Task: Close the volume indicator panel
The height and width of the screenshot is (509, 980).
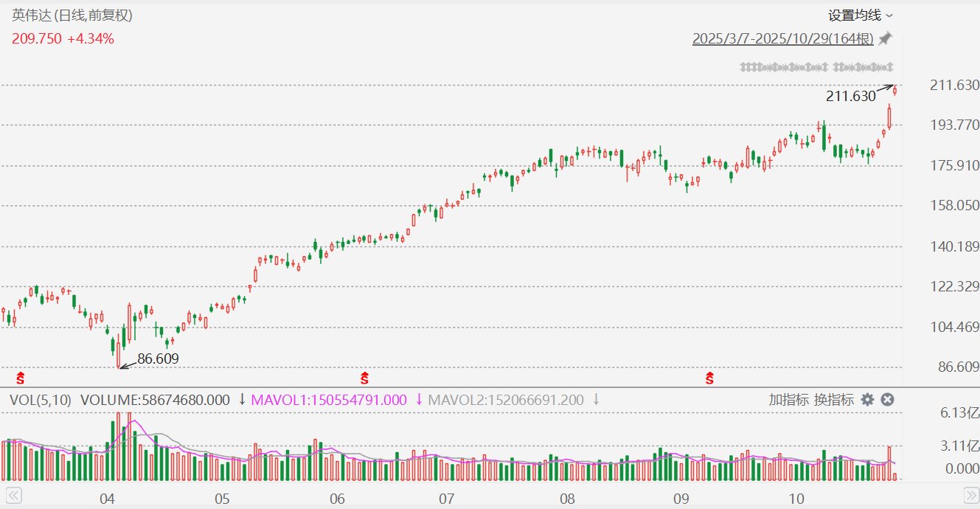Action: pyautogui.click(x=888, y=400)
